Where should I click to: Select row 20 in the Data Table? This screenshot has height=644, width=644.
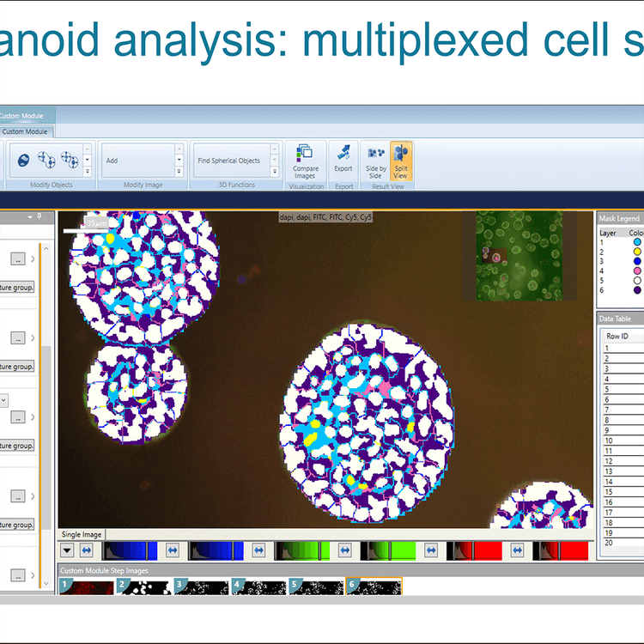623,543
